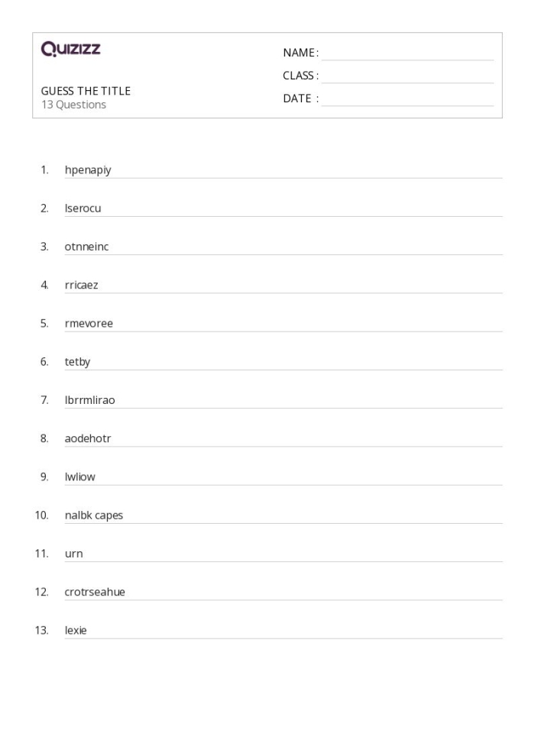Click answer line for crotrseahue
This screenshot has width=535, height=756.
coord(284,599)
